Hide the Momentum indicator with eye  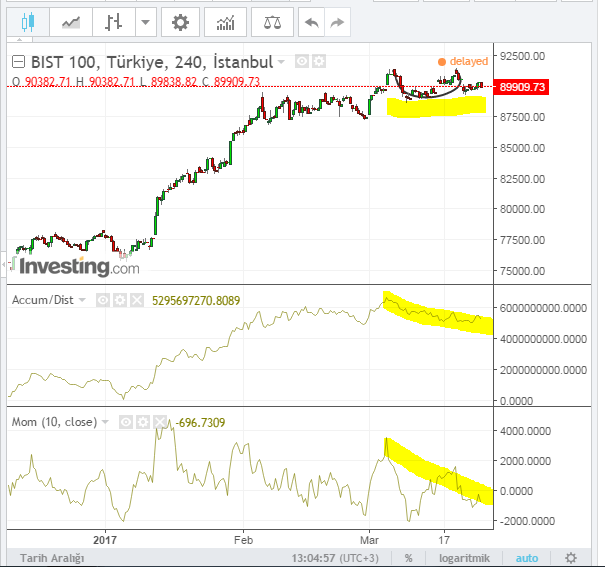[x=125, y=422]
